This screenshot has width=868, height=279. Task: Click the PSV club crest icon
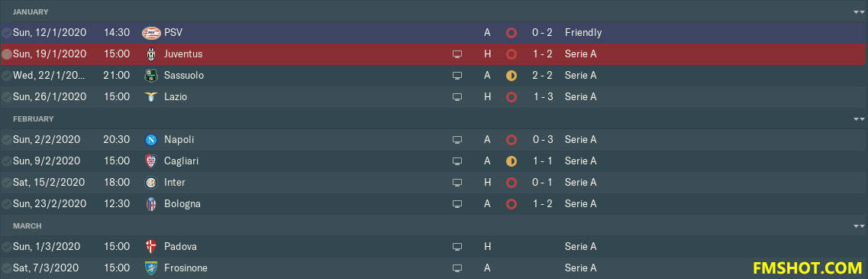(x=150, y=33)
